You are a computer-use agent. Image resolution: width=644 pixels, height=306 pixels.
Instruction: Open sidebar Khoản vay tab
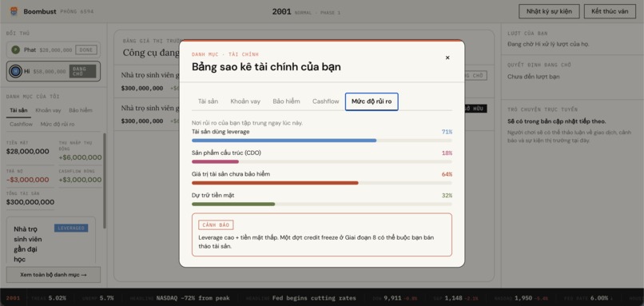(x=48, y=110)
